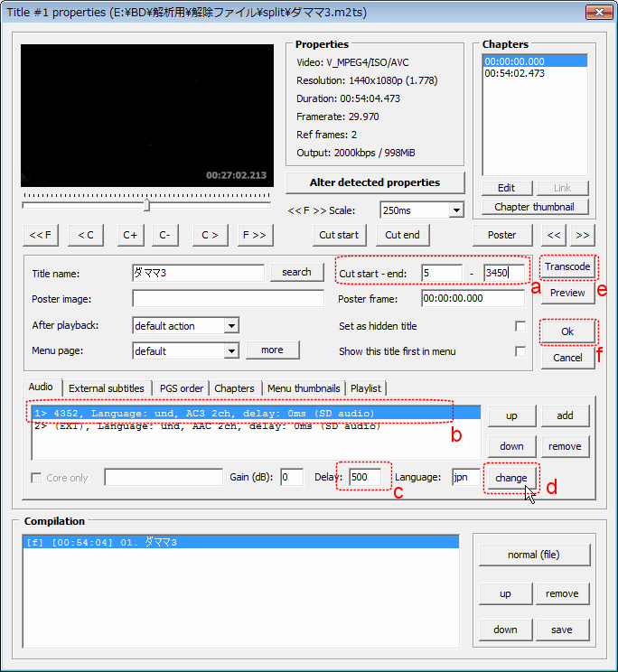Image resolution: width=618 pixels, height=672 pixels.
Task: Click the '<< F' fast rewind button
Action: (39, 235)
